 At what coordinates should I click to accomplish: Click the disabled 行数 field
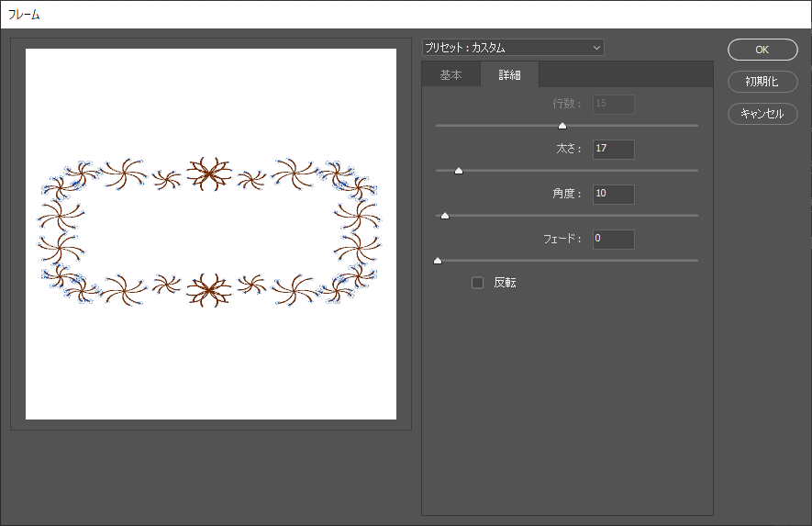click(x=613, y=104)
